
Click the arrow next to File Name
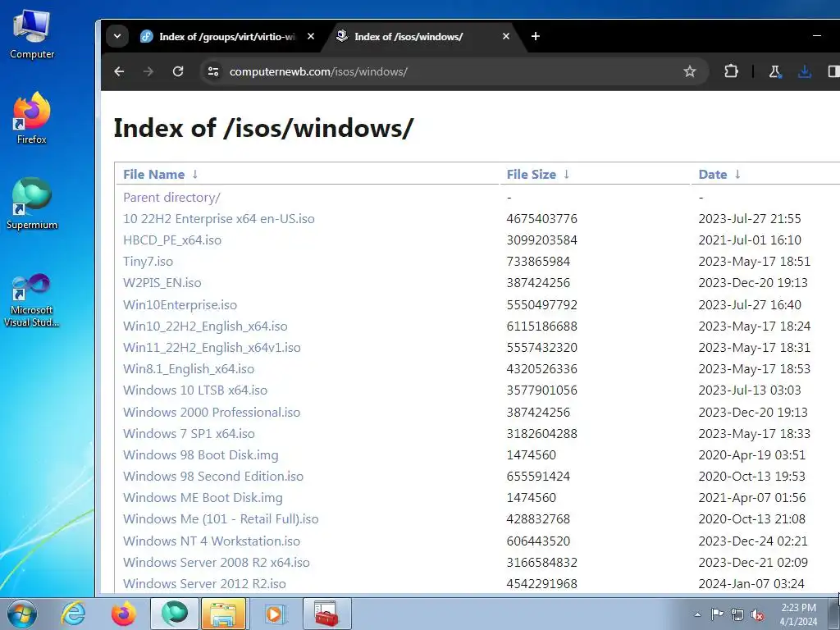pos(195,174)
